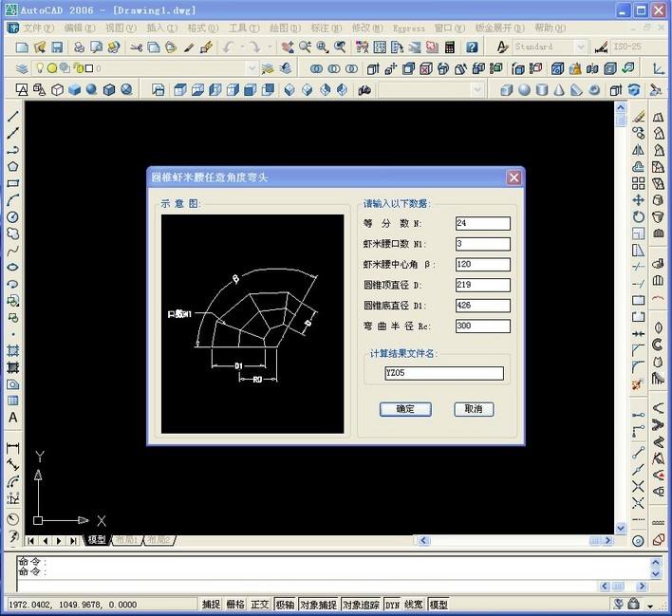Click the 确定 button in dialog
Screen dimensions: 672x616
[x=405, y=409]
